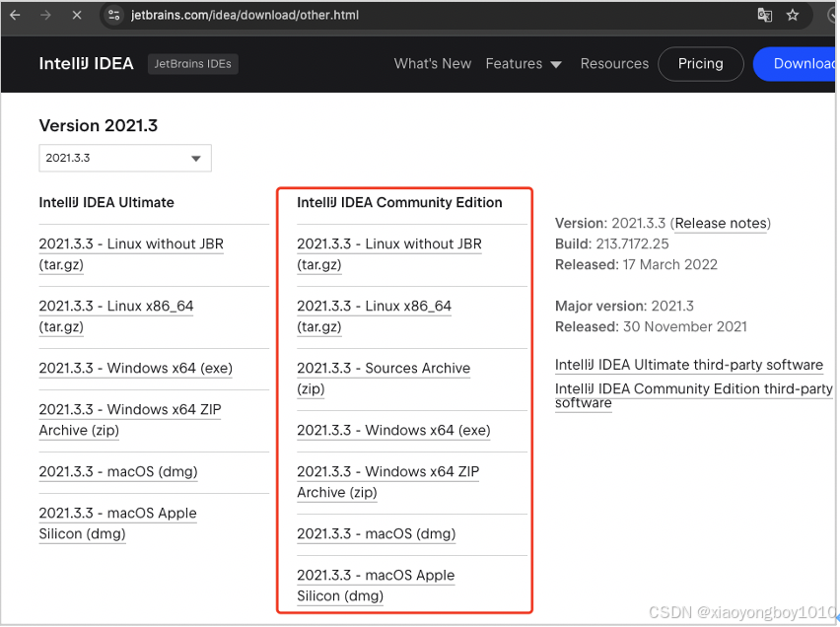Click the JetBrains IDEs badge
840x627 pixels.
pos(193,64)
